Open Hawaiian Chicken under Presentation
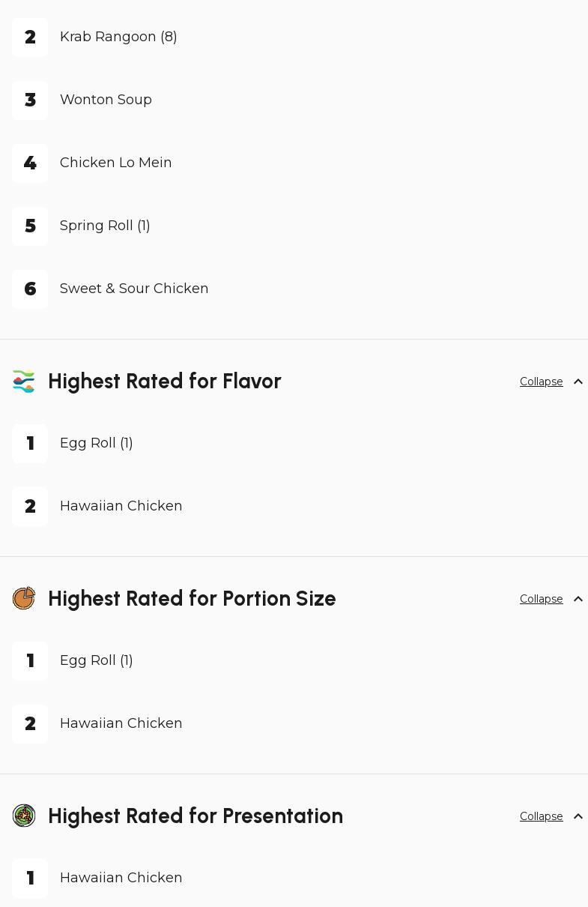588x907 pixels. click(x=121, y=878)
